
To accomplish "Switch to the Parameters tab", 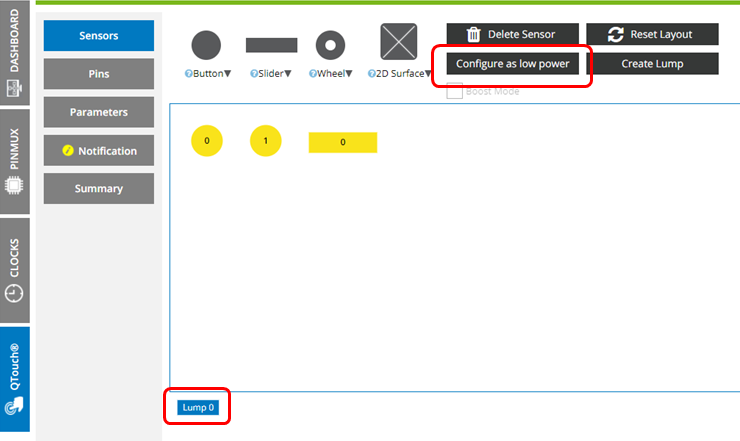I will 99,112.
